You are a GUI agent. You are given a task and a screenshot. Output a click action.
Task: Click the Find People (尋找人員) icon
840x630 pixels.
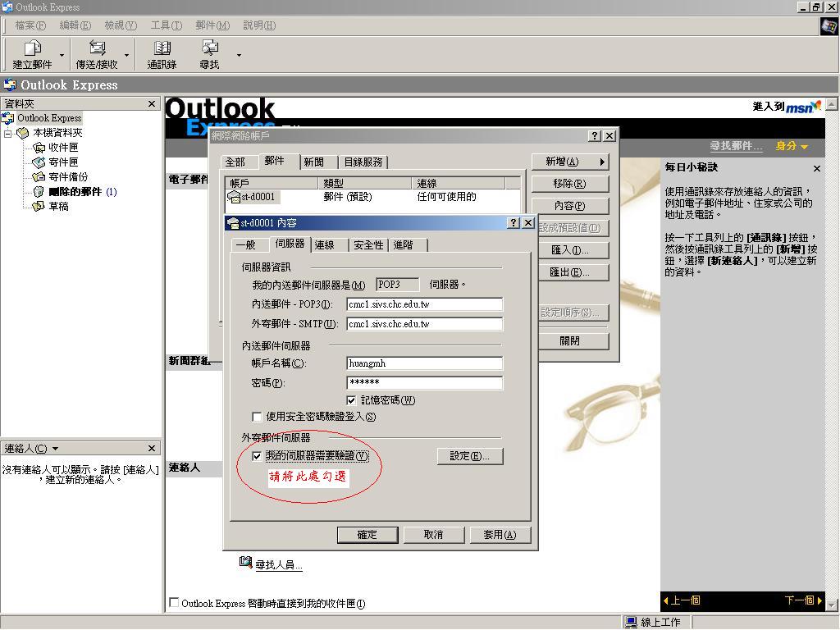(x=245, y=562)
